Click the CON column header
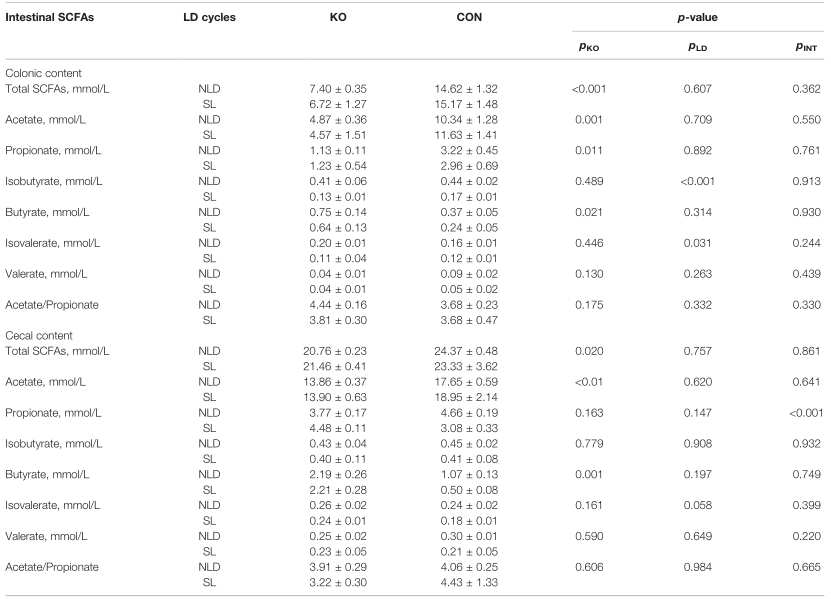The height and width of the screenshot is (599, 831). click(x=469, y=17)
